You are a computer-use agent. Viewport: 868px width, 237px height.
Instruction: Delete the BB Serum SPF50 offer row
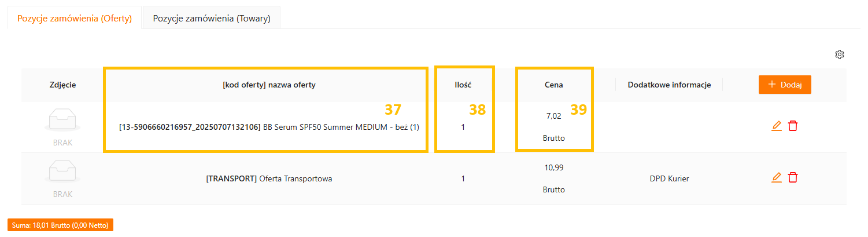click(793, 126)
